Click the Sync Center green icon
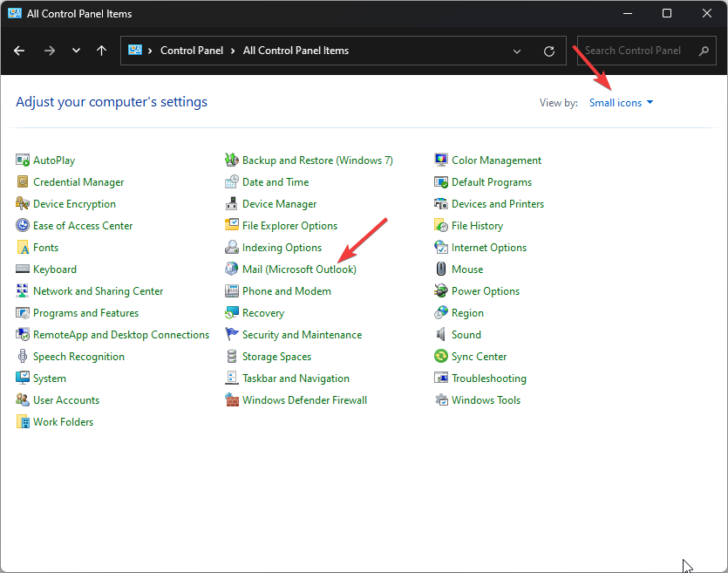Screen dimensions: 728x573 (441, 357)
